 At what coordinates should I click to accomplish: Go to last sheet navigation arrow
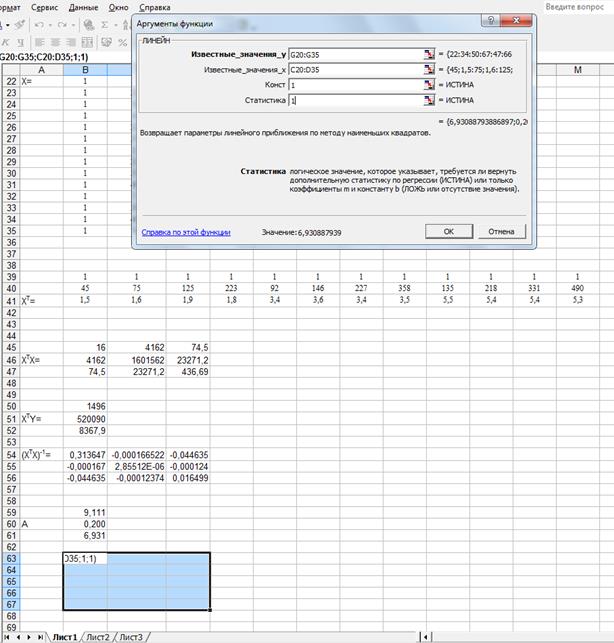click(x=40, y=637)
